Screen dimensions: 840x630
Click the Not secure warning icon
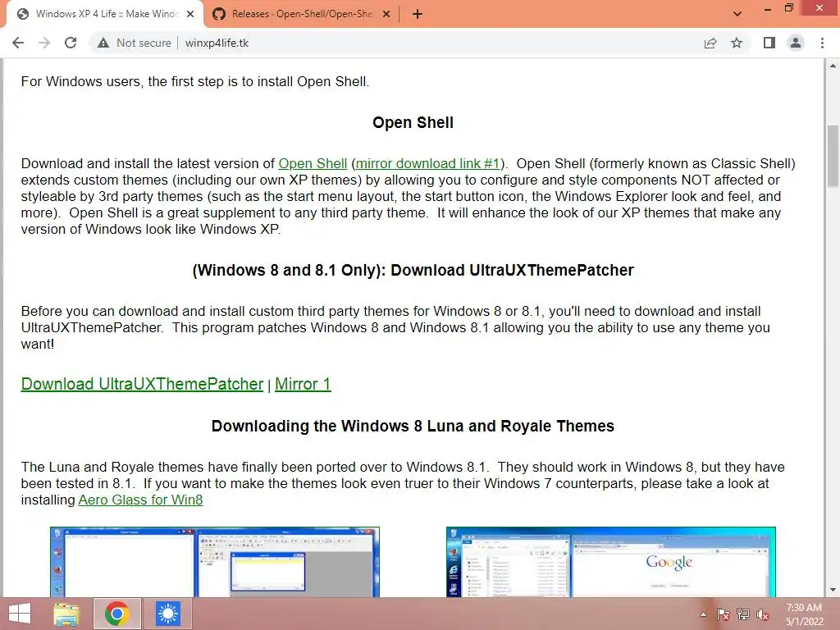pyautogui.click(x=103, y=43)
